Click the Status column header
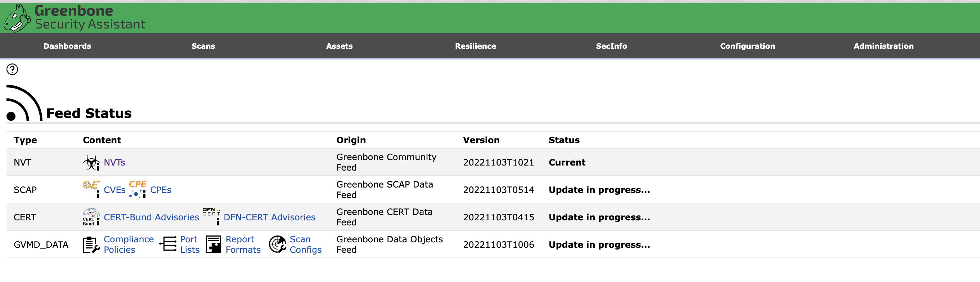 point(564,140)
